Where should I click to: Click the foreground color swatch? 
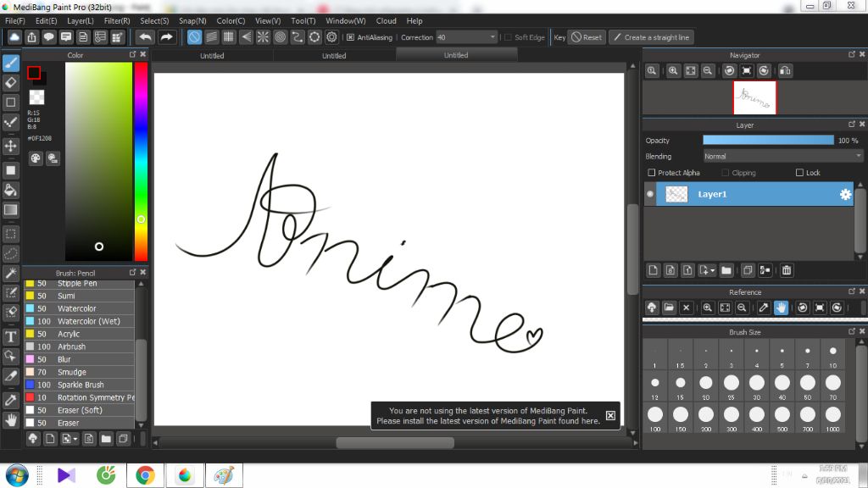[34, 73]
